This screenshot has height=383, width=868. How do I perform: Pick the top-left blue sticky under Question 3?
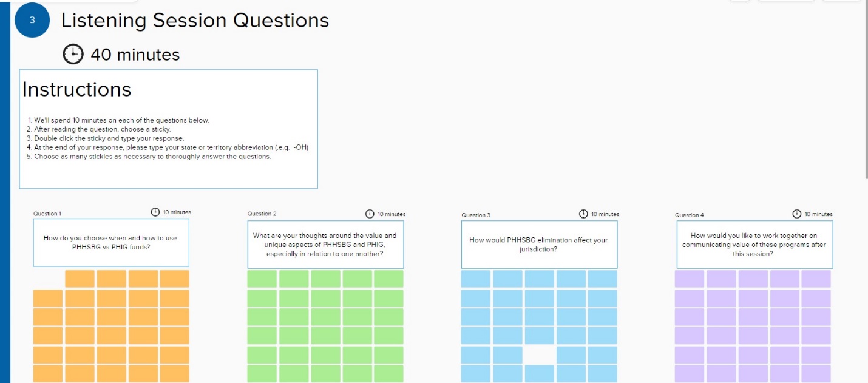476,279
